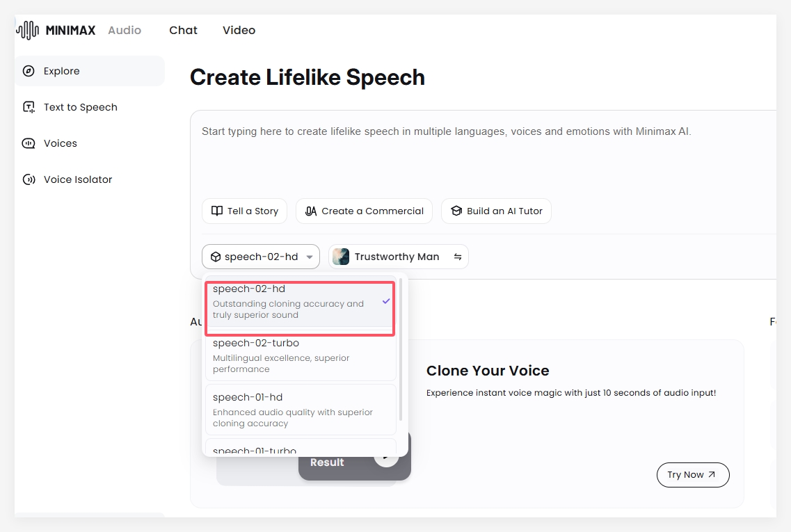Click the Explore compass icon in sidebar
Screen dimensions: 791x532
[x=29, y=71]
